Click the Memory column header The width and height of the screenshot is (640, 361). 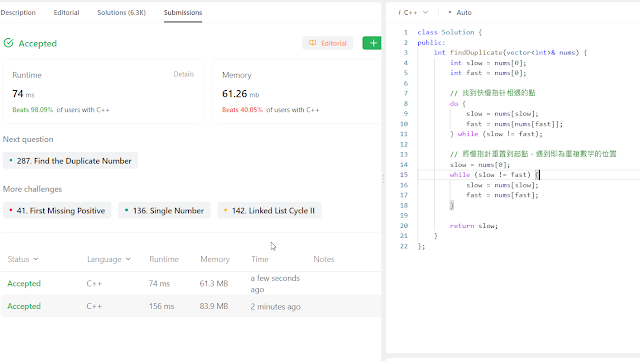tap(215, 259)
